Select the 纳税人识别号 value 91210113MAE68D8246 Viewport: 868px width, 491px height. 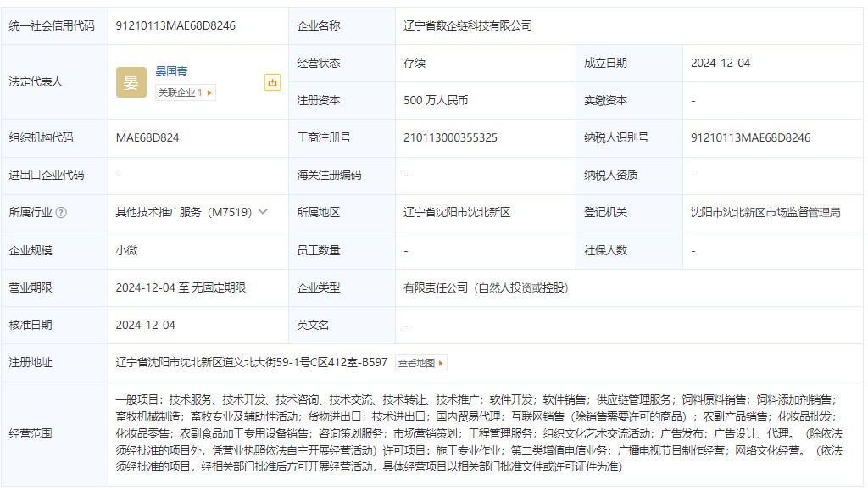tap(751, 138)
